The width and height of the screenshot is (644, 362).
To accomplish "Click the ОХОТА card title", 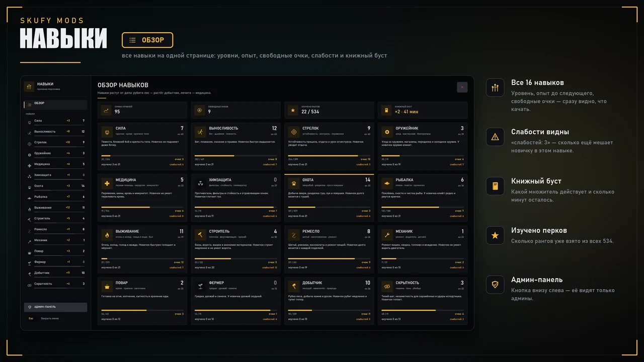I will point(308,180).
